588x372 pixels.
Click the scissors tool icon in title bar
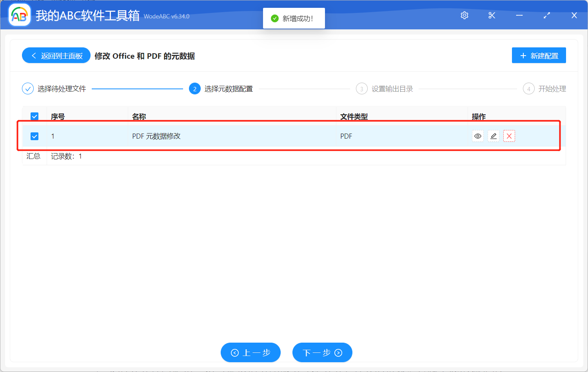point(492,15)
